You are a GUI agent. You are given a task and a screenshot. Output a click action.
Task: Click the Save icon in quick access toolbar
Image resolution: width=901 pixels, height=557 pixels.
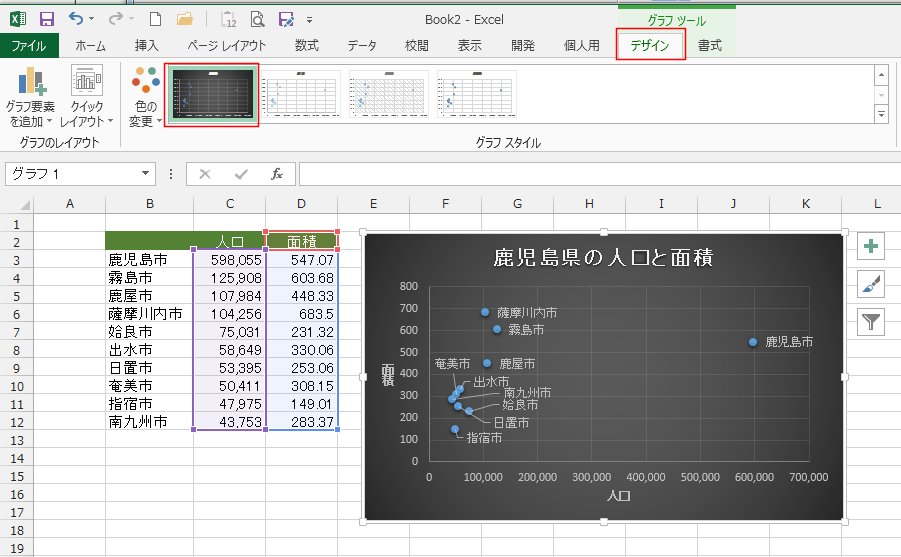(46, 19)
